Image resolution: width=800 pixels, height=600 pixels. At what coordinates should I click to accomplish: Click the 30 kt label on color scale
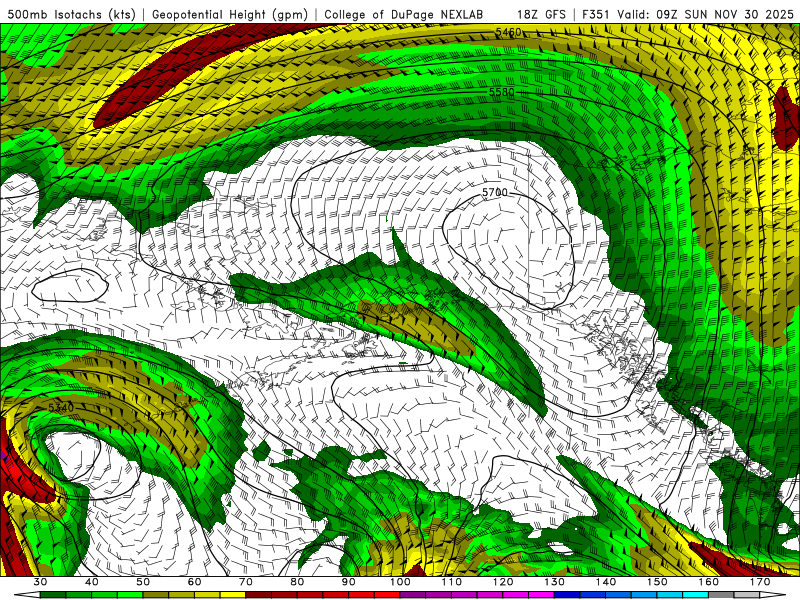(x=40, y=582)
